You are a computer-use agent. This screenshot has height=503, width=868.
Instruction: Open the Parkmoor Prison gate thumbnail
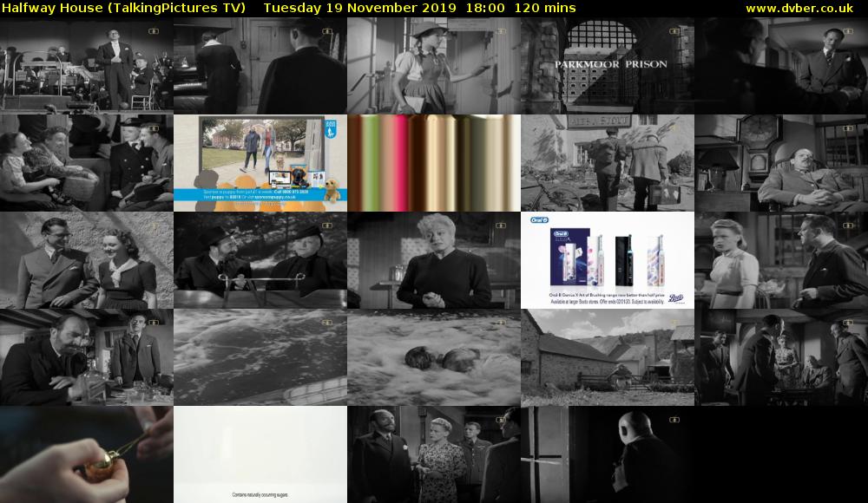click(608, 65)
